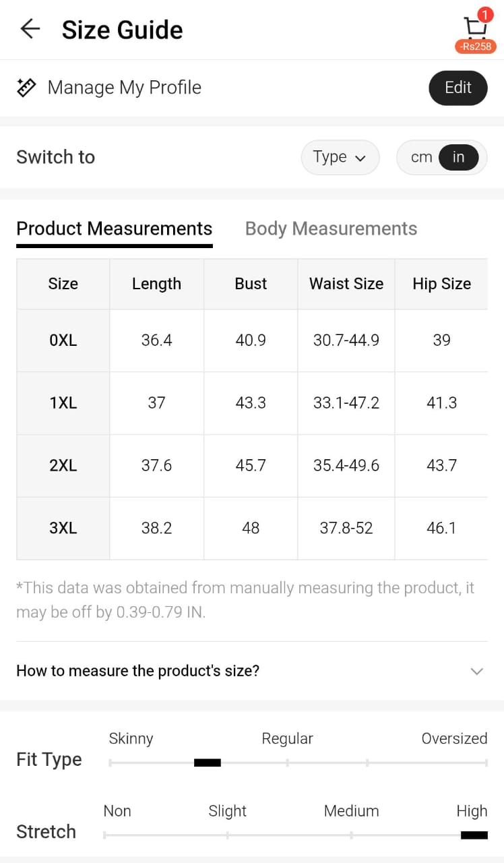This screenshot has height=863, width=504.
Task: Tap the ruler icon beside Manage My Profile
Action: [x=26, y=88]
